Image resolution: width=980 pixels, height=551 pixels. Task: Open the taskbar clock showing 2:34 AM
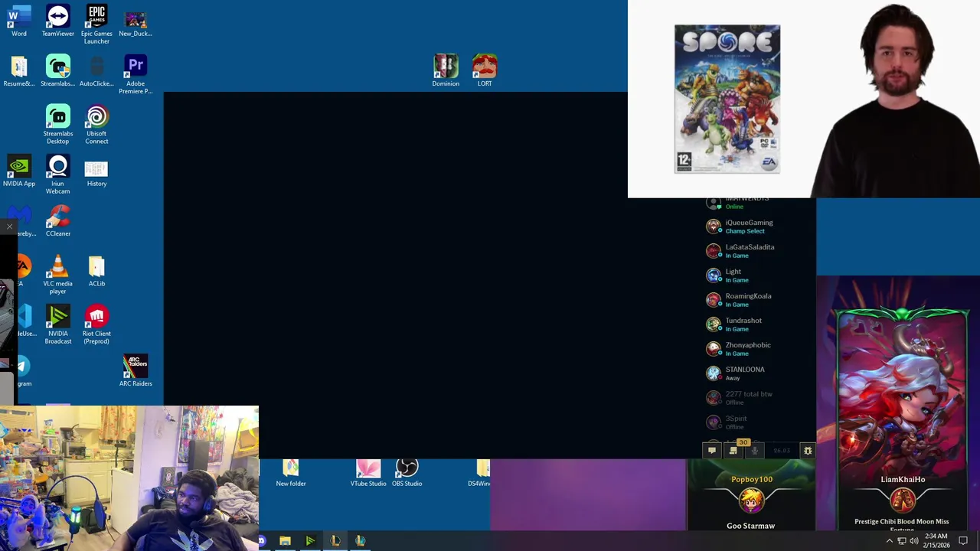[x=936, y=541]
